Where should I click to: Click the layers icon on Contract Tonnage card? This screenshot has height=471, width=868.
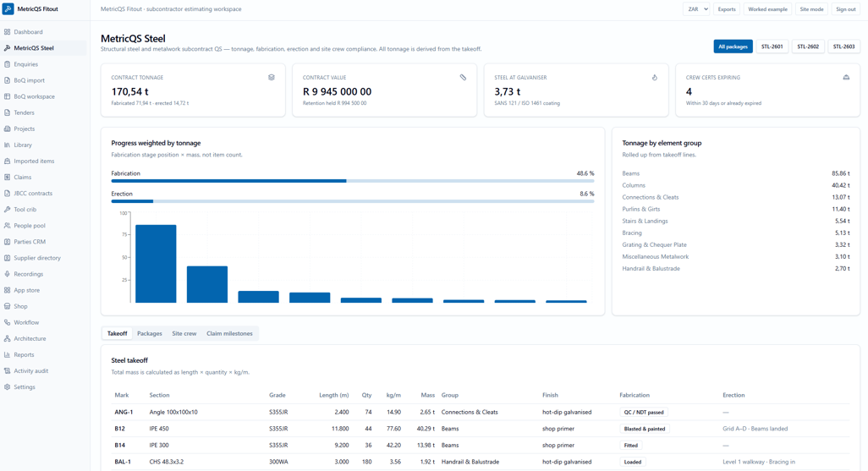tap(272, 78)
